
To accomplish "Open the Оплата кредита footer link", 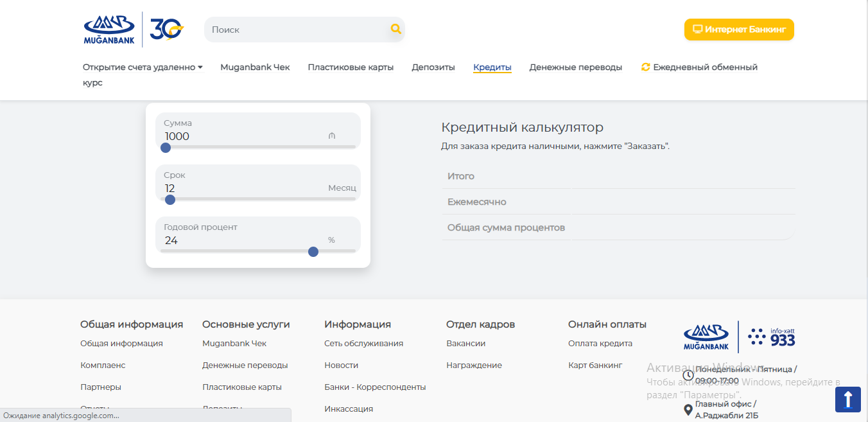I will coord(600,344).
